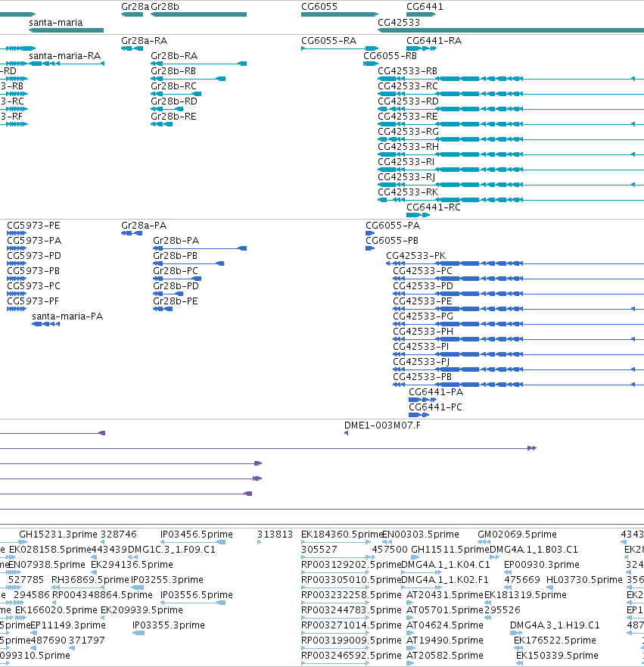Screen dimensions: 644x667
Task: Click protein CG42533-PK label
Action: coord(415,256)
